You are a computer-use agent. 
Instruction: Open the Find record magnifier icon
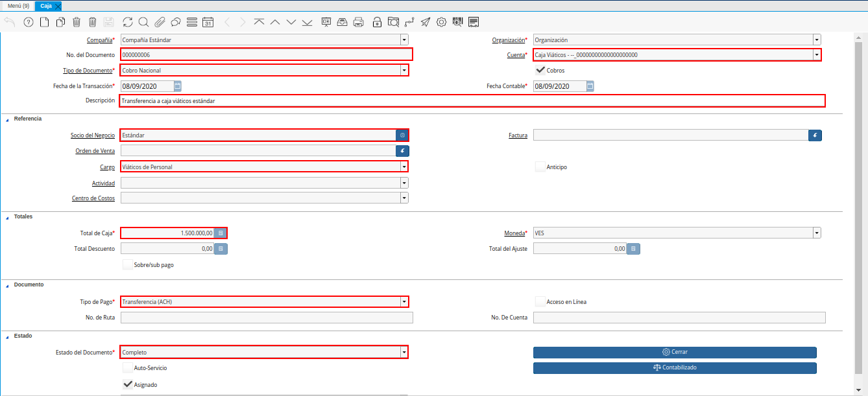[143, 22]
